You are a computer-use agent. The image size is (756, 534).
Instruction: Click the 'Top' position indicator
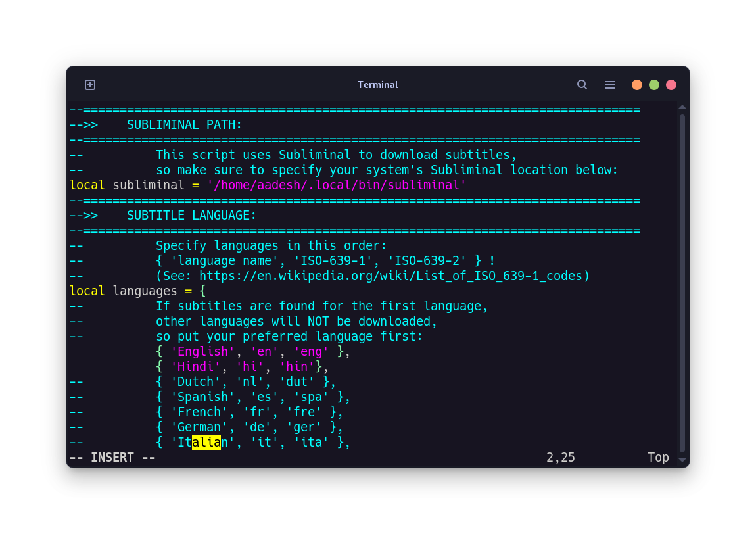[658, 457]
